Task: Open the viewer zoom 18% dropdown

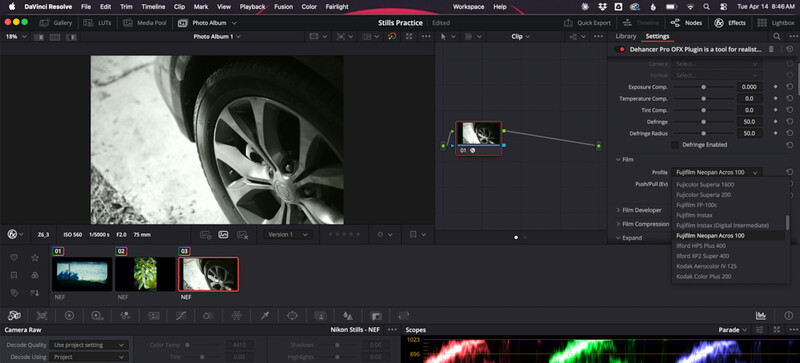Action: click(16, 37)
